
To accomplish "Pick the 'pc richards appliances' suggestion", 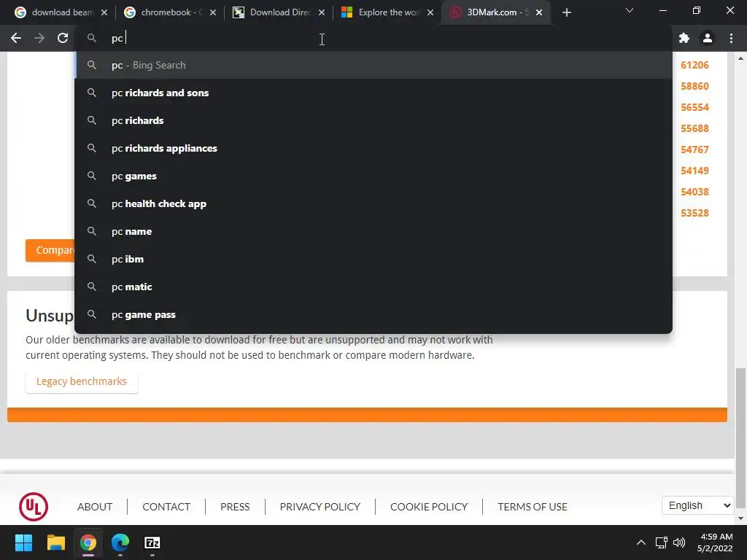I will click(373, 148).
